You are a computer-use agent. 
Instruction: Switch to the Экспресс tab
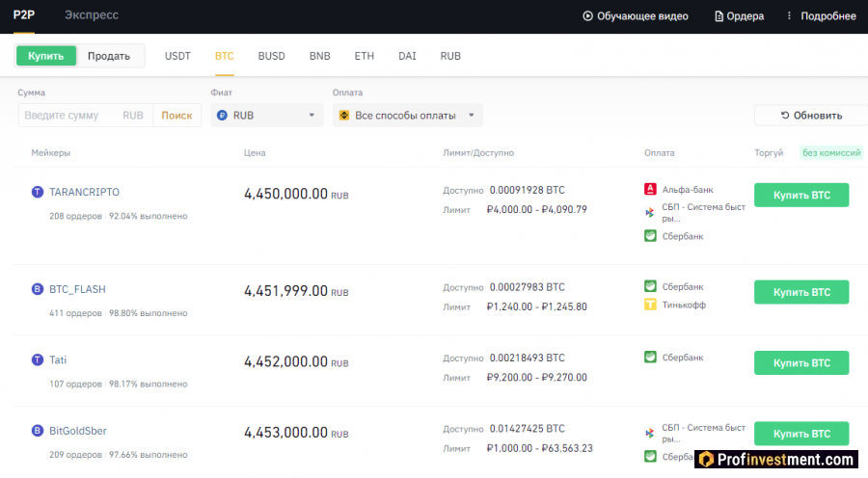point(92,15)
